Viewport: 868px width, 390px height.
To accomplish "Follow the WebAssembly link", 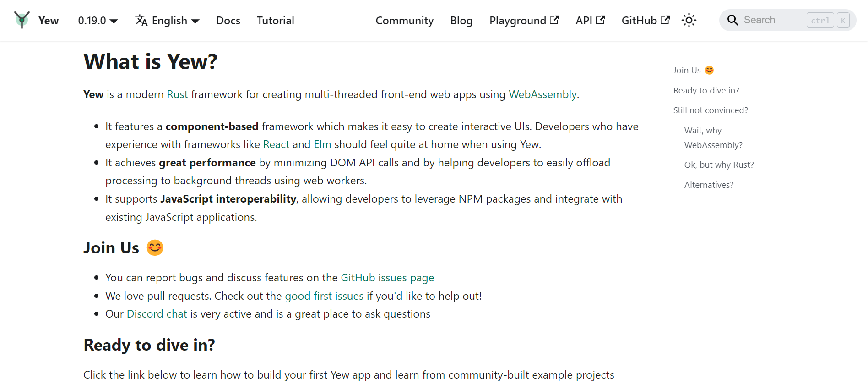I will point(542,94).
